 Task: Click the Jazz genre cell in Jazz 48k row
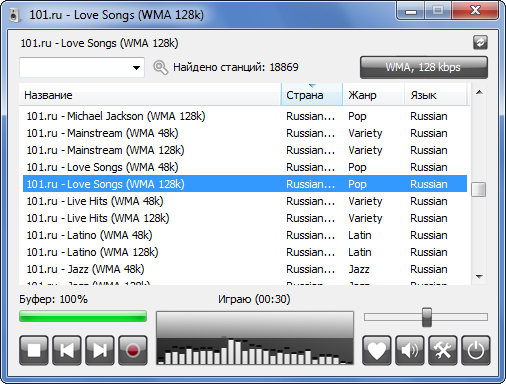pos(359,269)
